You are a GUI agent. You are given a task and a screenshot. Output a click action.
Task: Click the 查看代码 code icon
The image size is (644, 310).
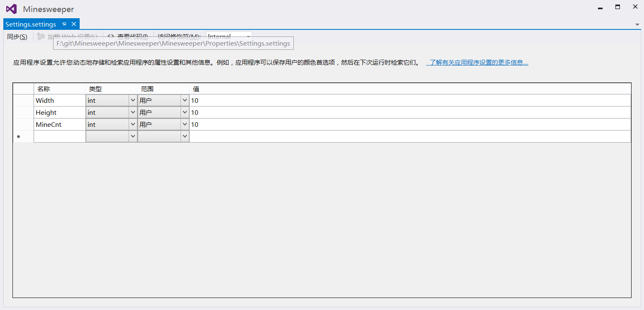[111, 36]
